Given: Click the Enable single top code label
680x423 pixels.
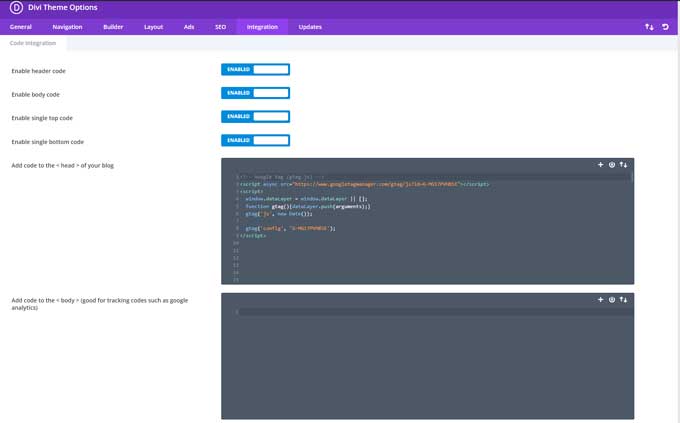Looking at the screenshot, I should [x=42, y=118].
